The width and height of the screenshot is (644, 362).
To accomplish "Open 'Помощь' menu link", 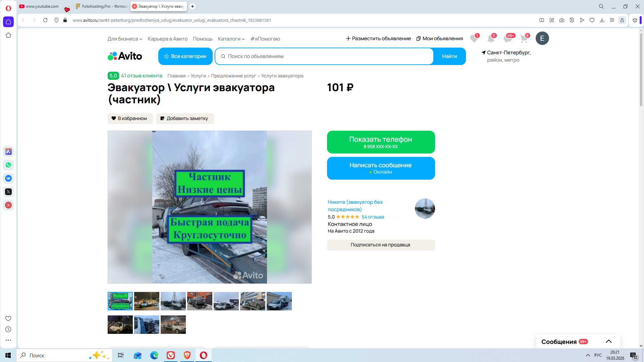I will 203,39.
